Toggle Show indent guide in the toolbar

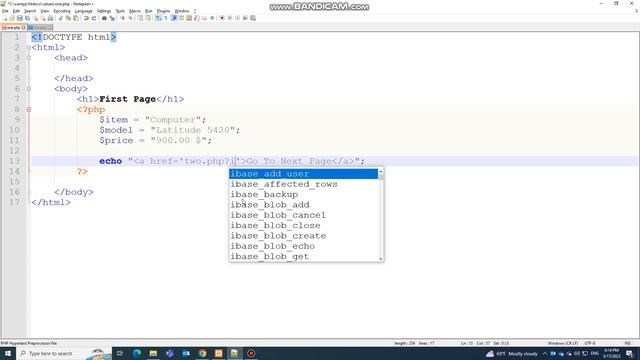point(174,18)
